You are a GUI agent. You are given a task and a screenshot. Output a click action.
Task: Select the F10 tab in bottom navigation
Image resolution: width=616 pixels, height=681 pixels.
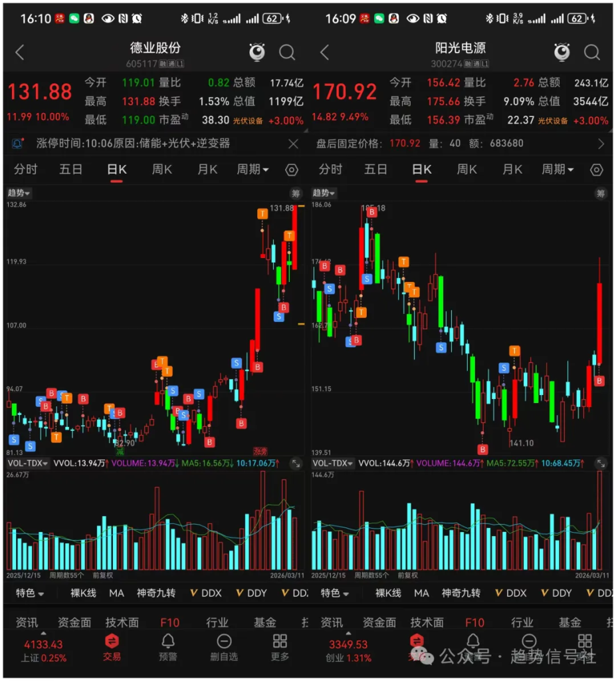tap(169, 622)
